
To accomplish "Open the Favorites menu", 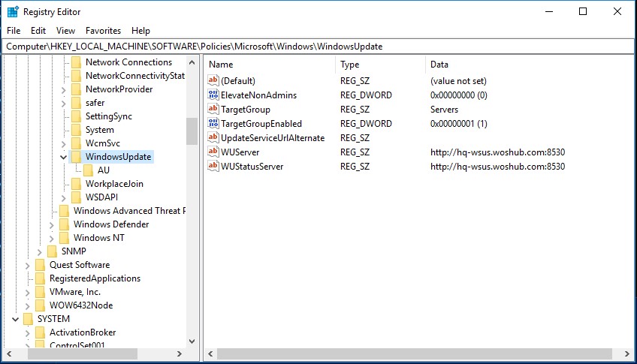I will [x=103, y=31].
